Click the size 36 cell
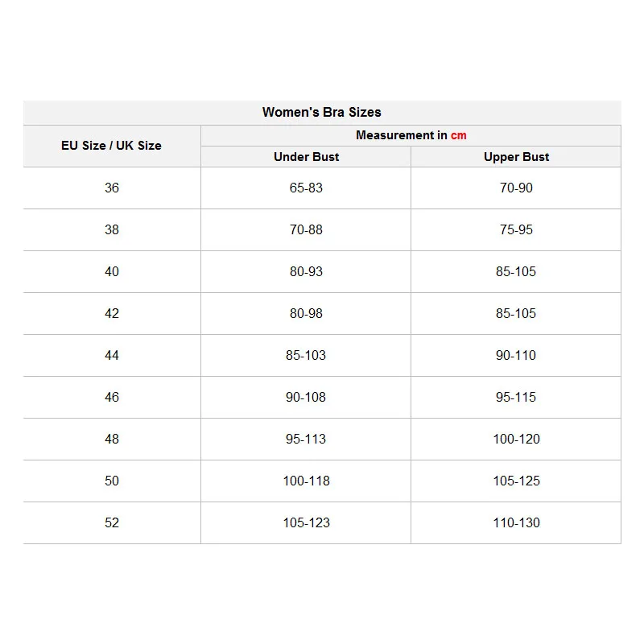 tap(111, 188)
